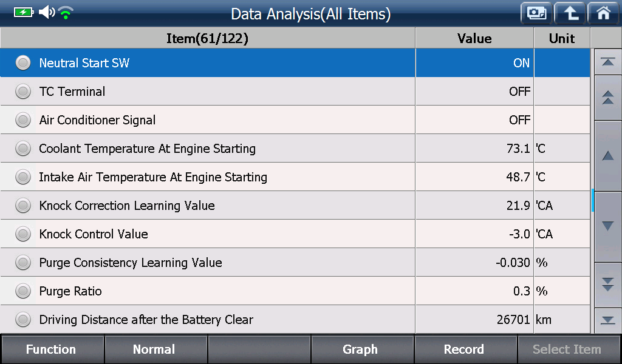The height and width of the screenshot is (364, 622).
Task: Switch to Normal display mode
Action: click(x=155, y=349)
